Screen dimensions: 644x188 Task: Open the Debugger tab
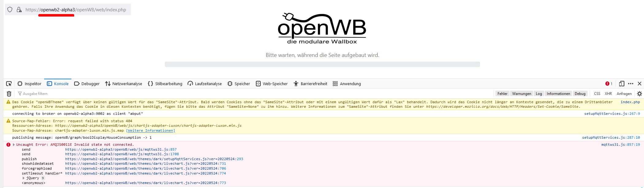pyautogui.click(x=87, y=84)
